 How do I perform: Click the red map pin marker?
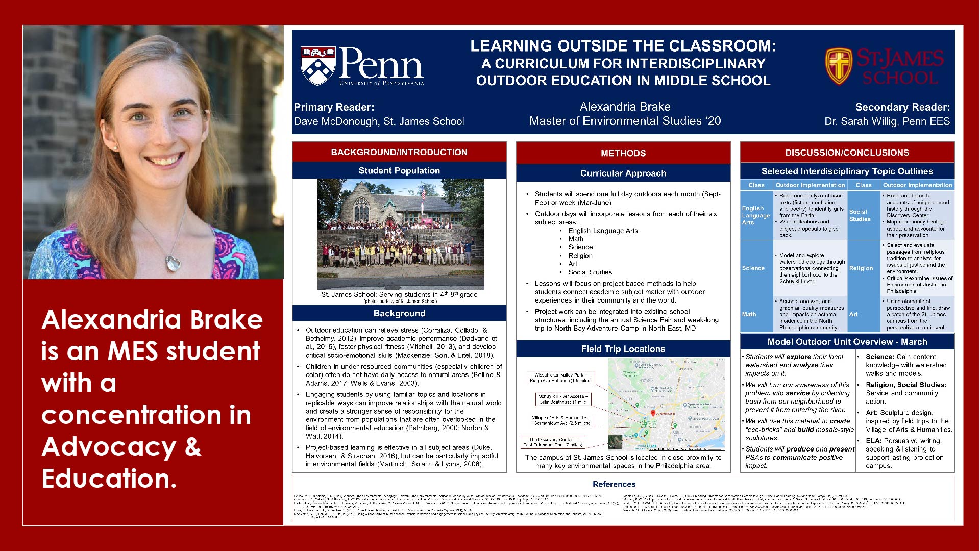pos(652,413)
